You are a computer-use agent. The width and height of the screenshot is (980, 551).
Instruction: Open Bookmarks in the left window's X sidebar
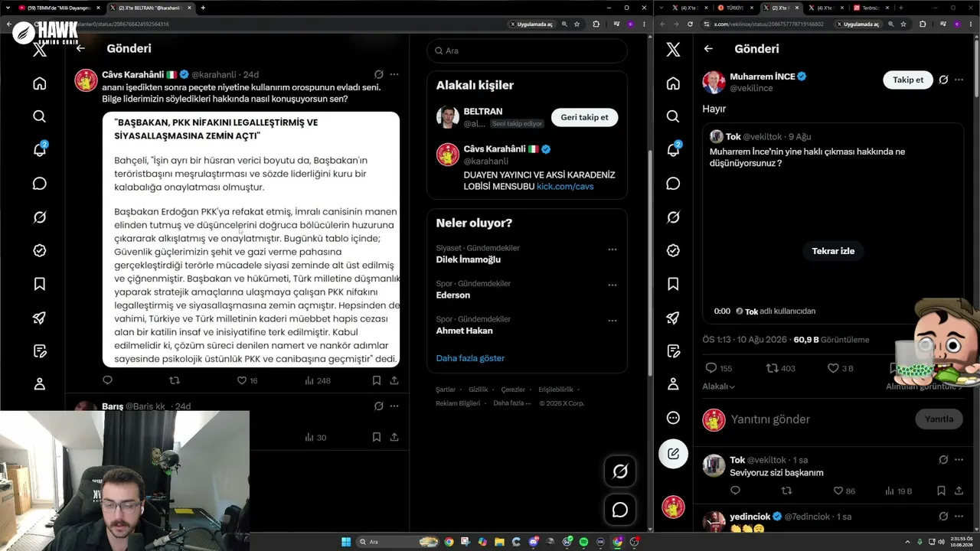point(40,284)
